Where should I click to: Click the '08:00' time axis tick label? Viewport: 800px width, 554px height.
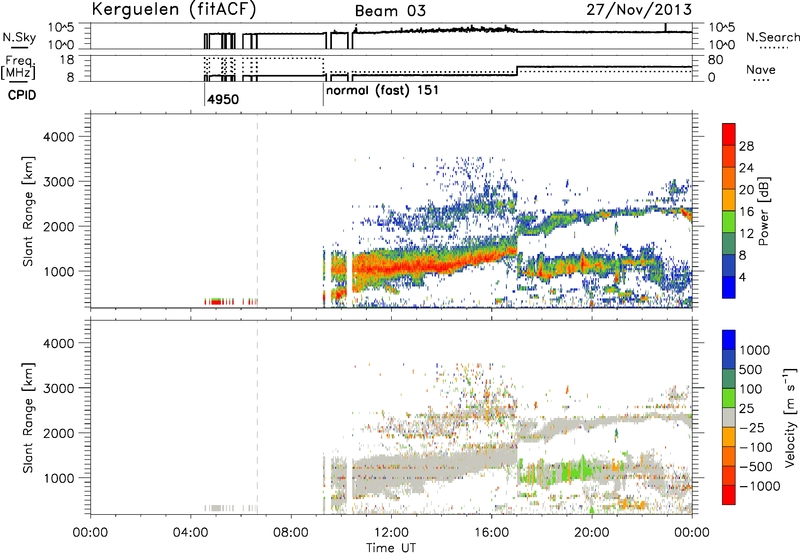click(291, 533)
